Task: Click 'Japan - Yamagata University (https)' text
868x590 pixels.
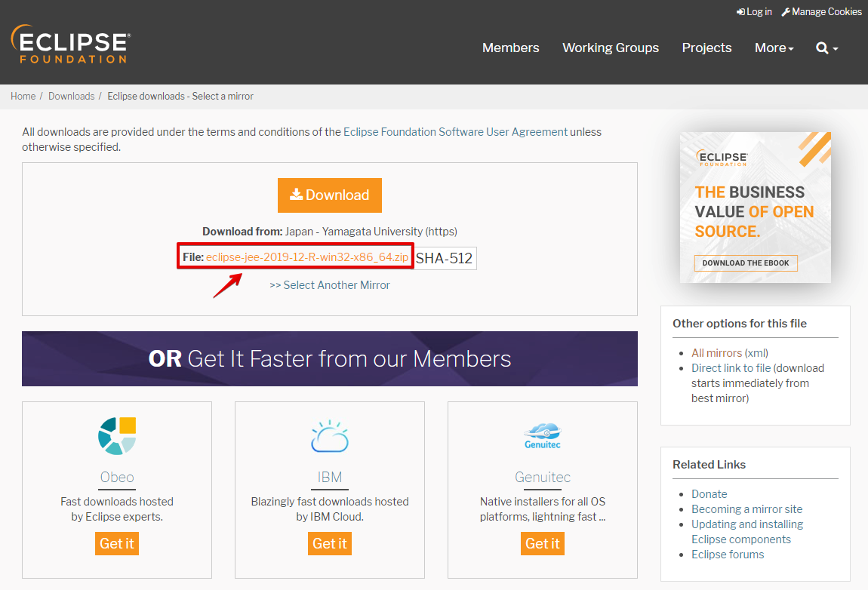Action: click(x=371, y=232)
